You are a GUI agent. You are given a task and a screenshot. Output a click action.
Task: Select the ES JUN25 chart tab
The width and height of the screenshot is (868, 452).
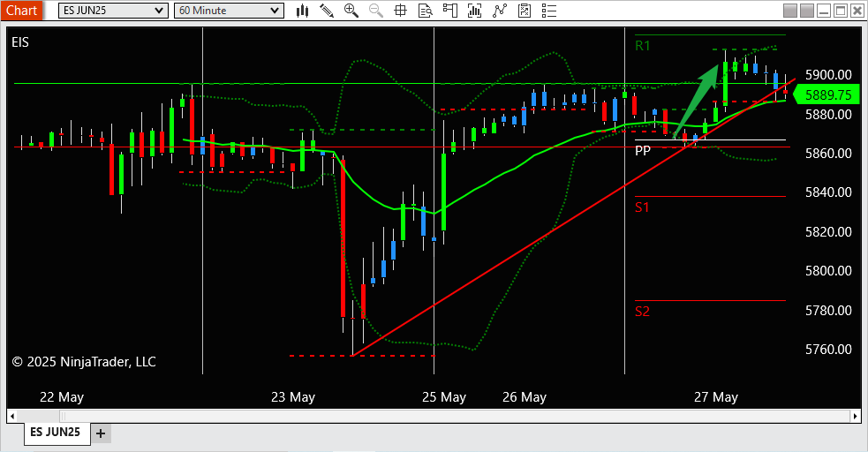click(x=56, y=432)
